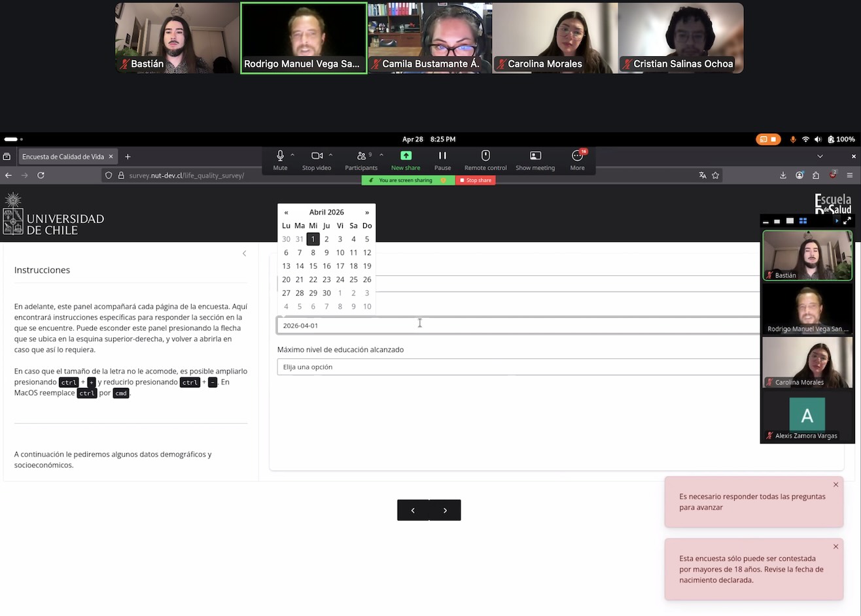
Task: Go to previous month in calendar
Action: 286,213
